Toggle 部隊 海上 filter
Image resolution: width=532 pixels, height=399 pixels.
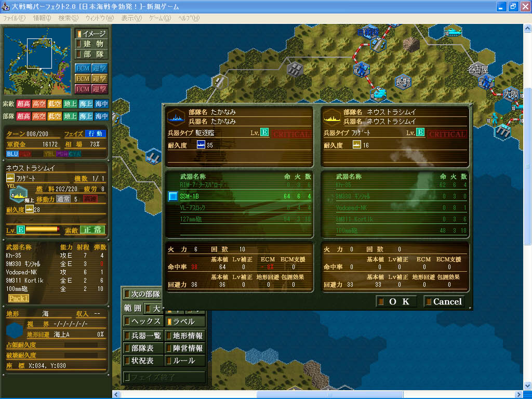86,116
